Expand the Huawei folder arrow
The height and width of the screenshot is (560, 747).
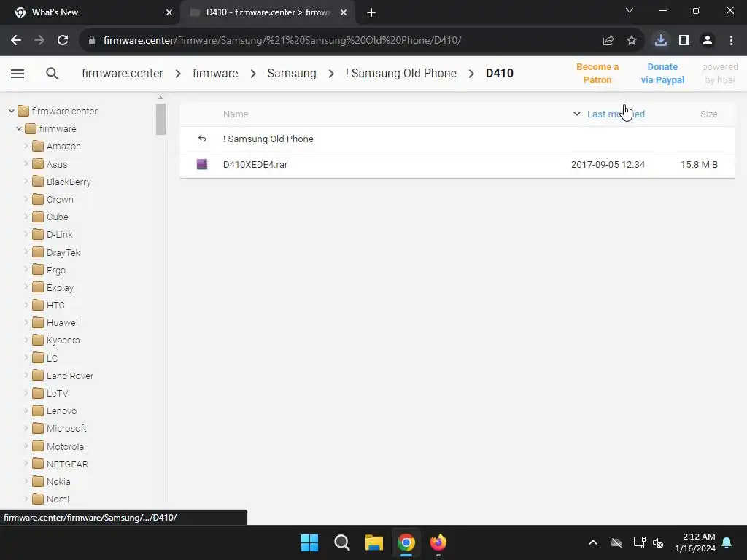pos(26,322)
